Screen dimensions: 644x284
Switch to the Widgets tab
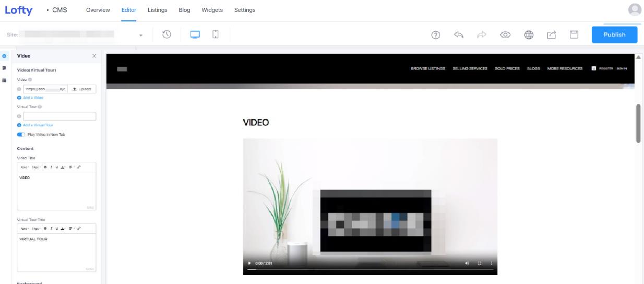(212, 10)
